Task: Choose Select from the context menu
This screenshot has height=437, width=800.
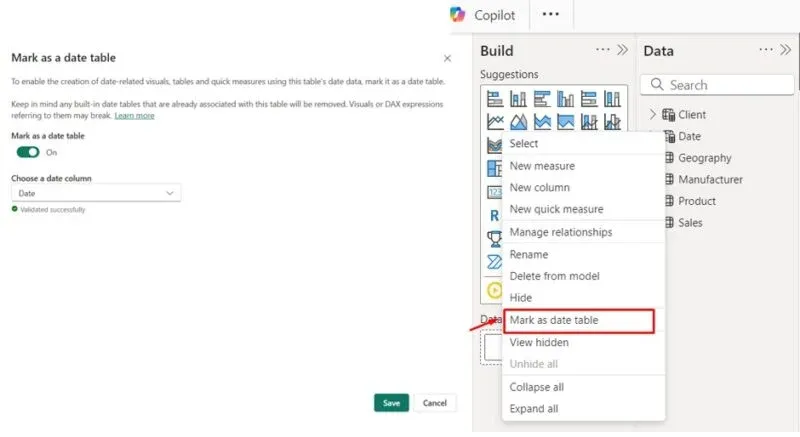Action: click(583, 143)
